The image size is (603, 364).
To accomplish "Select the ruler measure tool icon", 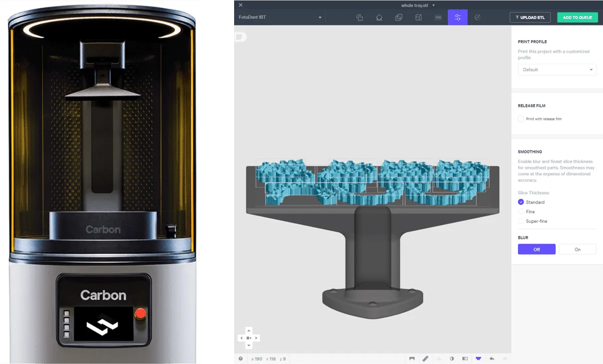I will pyautogui.click(x=425, y=359).
